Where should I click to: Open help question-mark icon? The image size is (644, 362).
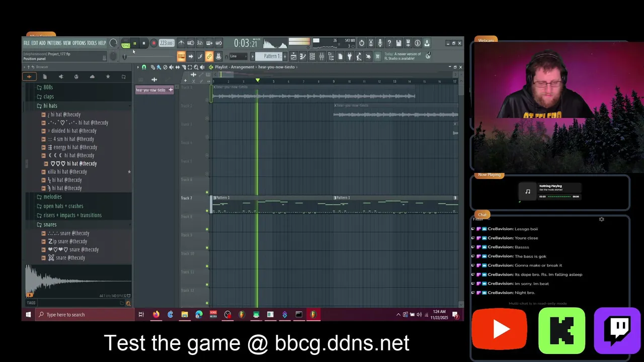(x=389, y=43)
